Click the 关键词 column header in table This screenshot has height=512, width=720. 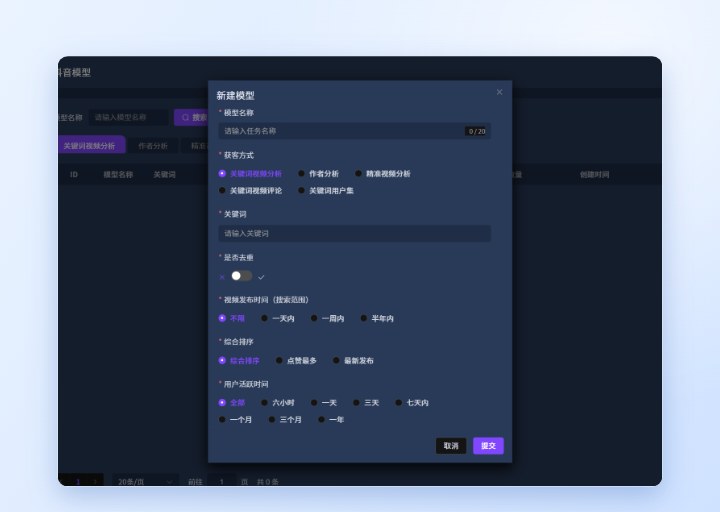164,174
